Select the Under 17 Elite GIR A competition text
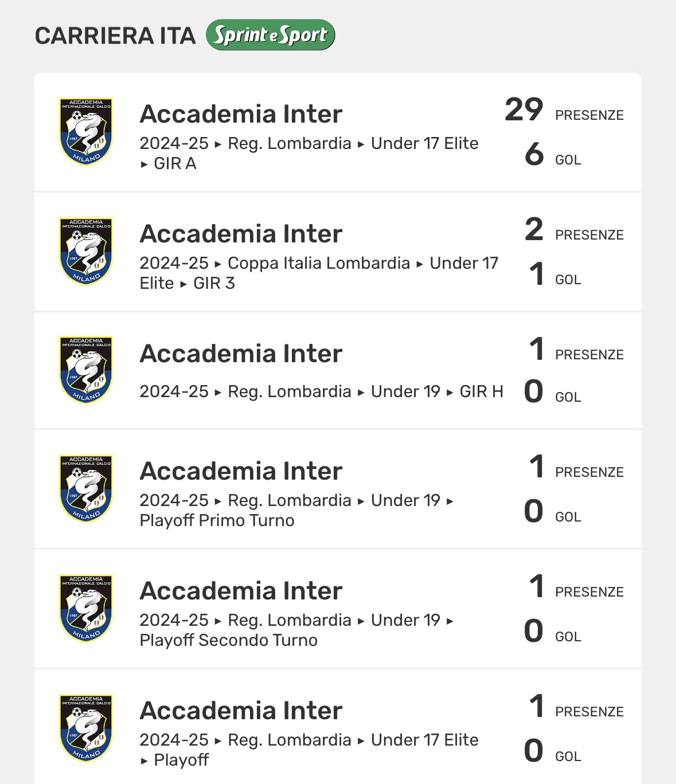Screen dimensions: 676x784 pos(309,153)
